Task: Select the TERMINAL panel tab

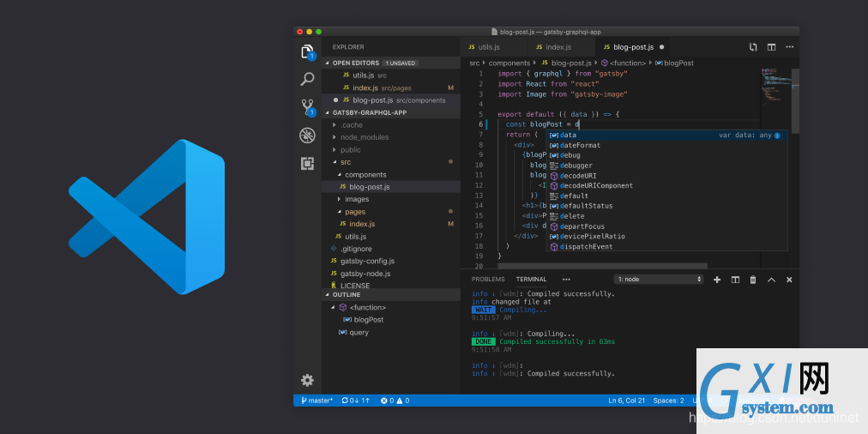Action: point(532,280)
